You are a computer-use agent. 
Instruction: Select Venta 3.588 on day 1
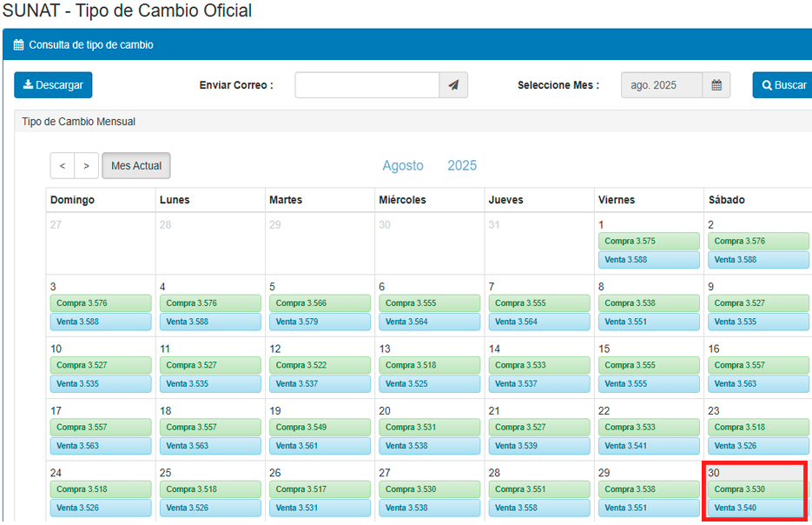point(649,260)
